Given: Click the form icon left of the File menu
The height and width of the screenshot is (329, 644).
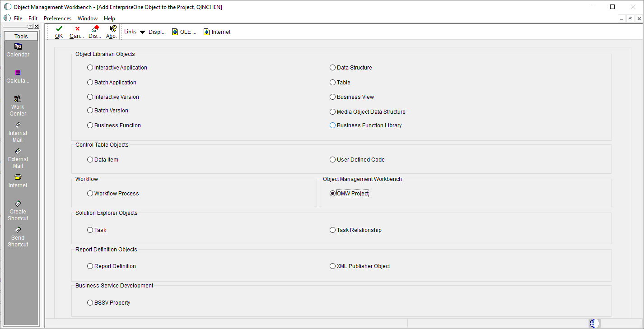Looking at the screenshot, I should click(x=7, y=18).
